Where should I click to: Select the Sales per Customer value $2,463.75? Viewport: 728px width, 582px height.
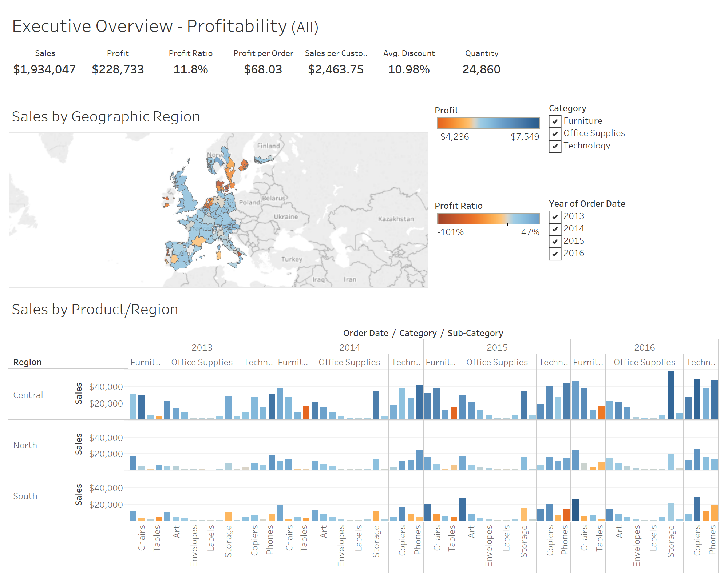[336, 69]
